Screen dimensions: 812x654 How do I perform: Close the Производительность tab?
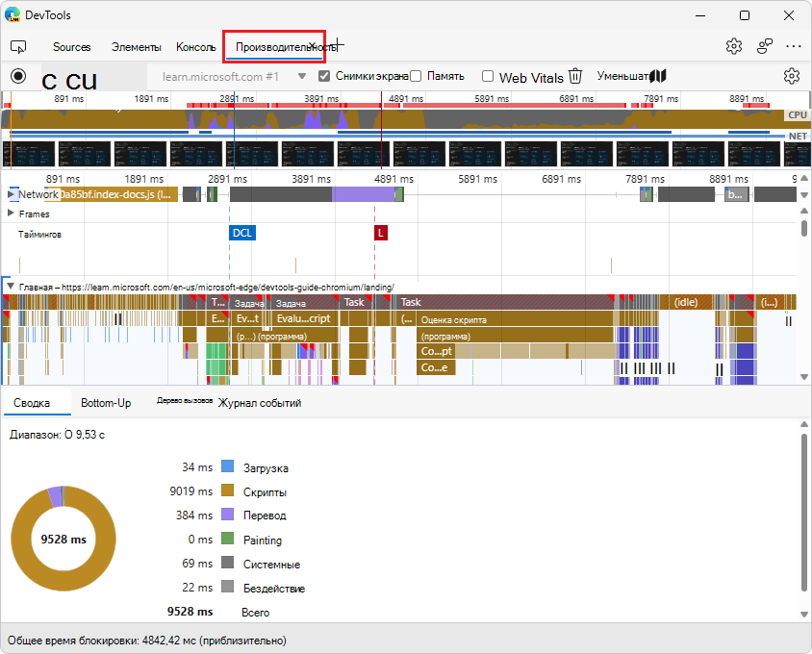point(313,45)
